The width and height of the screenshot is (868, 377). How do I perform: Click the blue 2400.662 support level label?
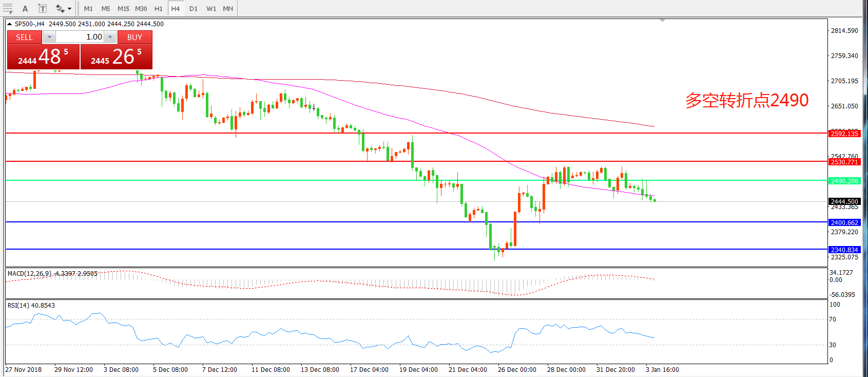844,222
